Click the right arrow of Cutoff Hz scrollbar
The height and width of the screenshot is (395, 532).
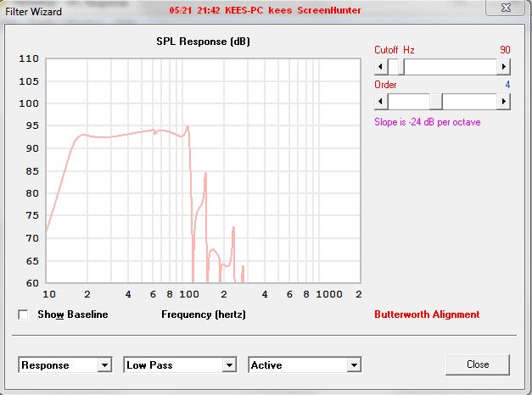coord(503,66)
